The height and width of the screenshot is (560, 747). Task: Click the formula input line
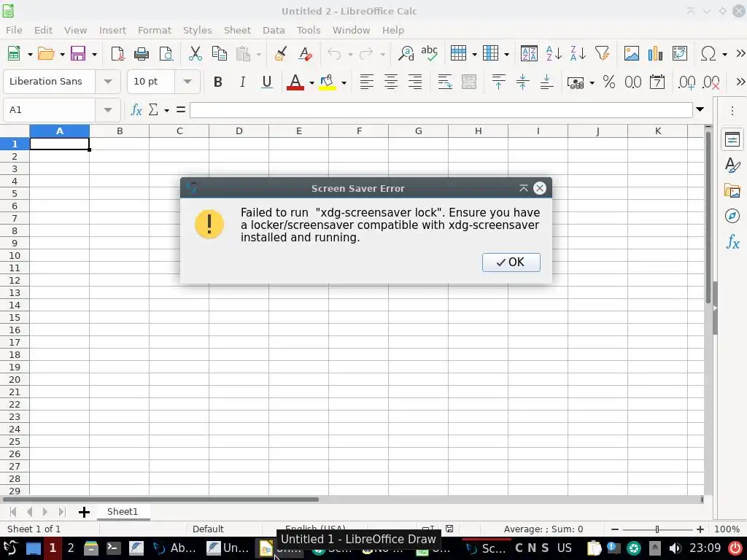(441, 110)
